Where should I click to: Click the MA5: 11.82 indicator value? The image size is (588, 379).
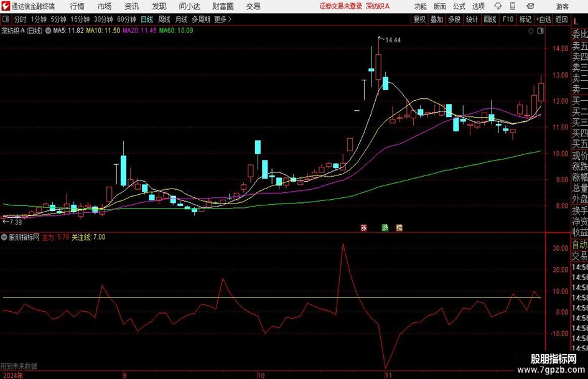68,30
